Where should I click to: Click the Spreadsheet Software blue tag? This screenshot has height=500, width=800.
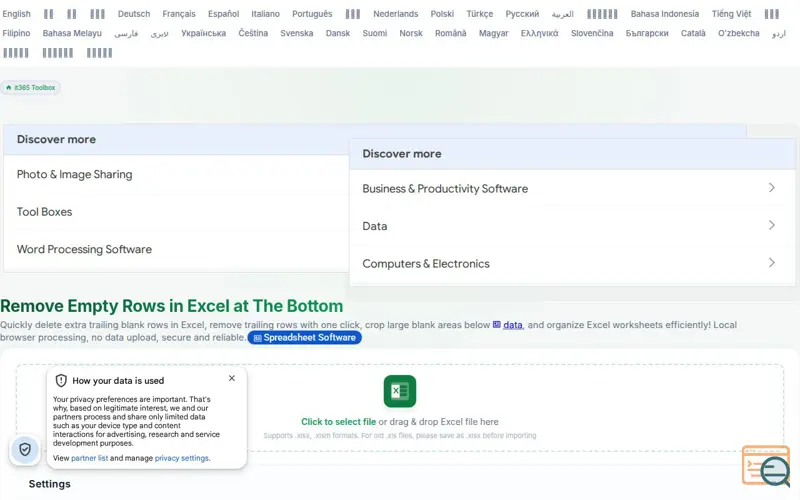coord(305,338)
